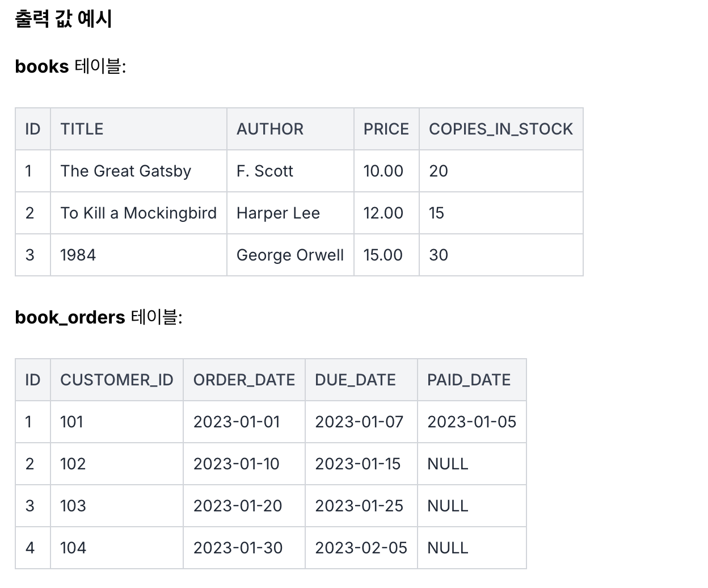Image resolution: width=708 pixels, height=588 pixels.
Task: Click the "George Orwell" author cell
Action: pos(290,255)
